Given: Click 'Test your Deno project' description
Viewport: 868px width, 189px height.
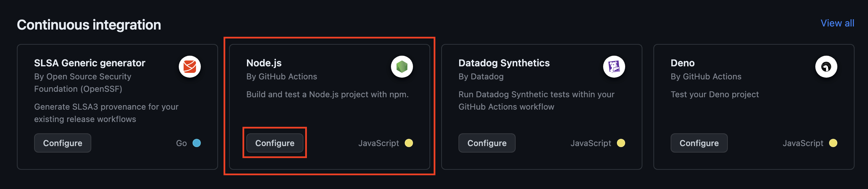Looking at the screenshot, I should coord(715,94).
